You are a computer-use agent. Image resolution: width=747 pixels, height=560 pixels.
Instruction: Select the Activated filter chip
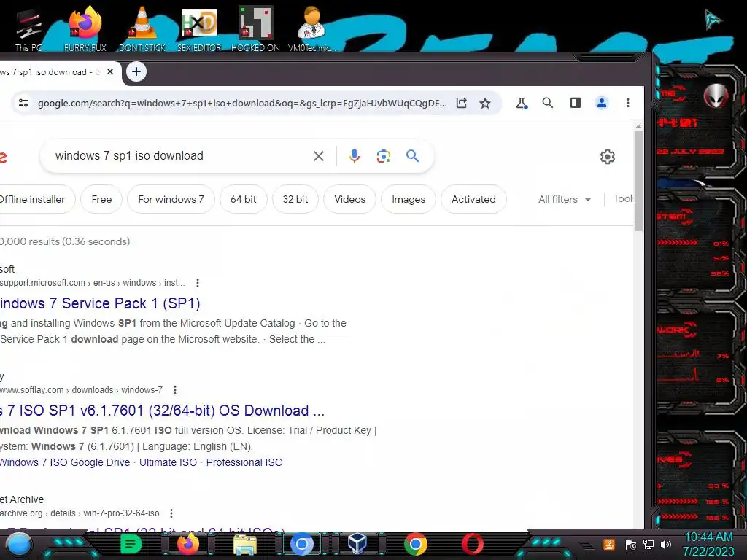473,199
